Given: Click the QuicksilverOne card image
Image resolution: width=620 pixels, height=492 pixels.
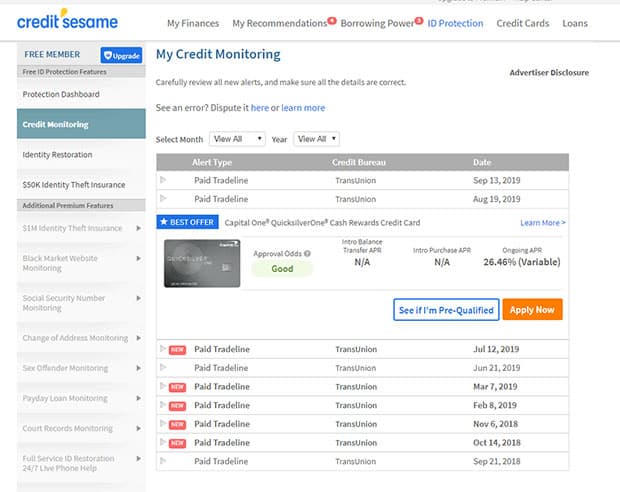Looking at the screenshot, I should point(202,263).
